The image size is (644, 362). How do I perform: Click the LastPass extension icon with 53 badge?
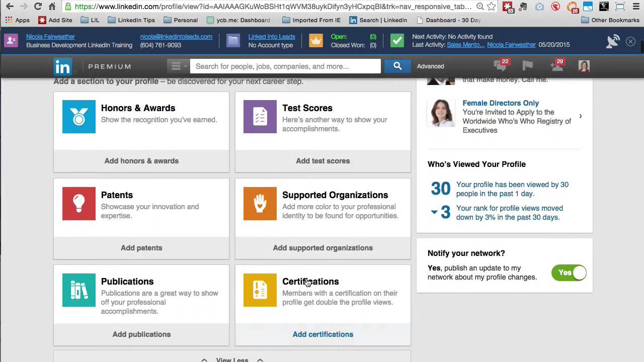(x=508, y=7)
